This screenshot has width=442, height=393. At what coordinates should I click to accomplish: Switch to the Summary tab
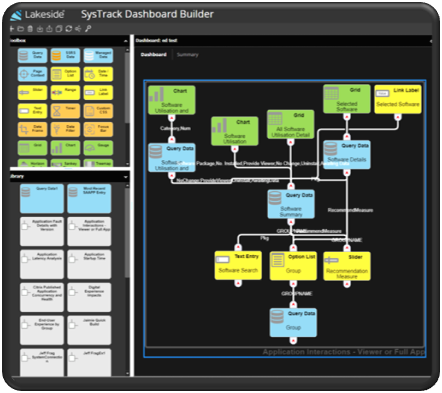coord(188,55)
